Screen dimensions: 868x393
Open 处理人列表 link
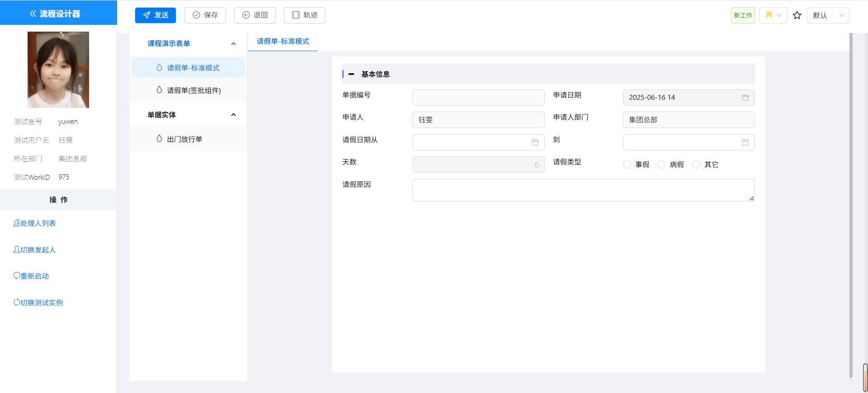point(35,223)
